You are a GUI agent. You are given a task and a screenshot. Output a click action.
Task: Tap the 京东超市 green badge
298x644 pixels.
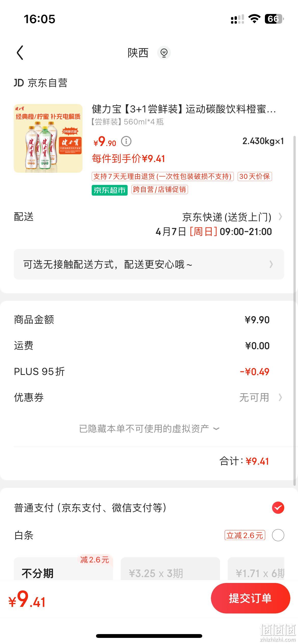coord(110,190)
